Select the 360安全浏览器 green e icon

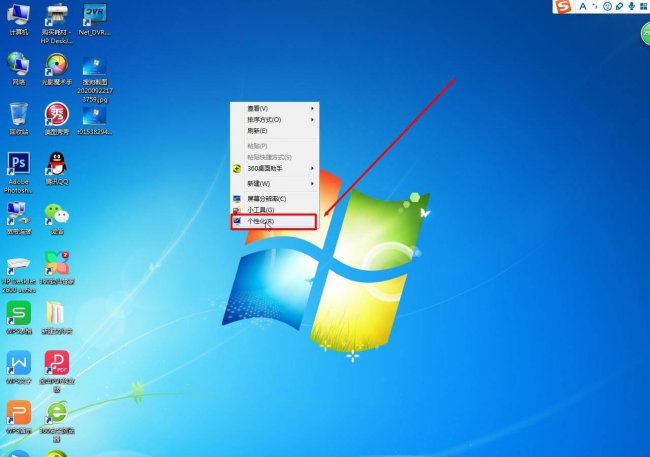57,421
